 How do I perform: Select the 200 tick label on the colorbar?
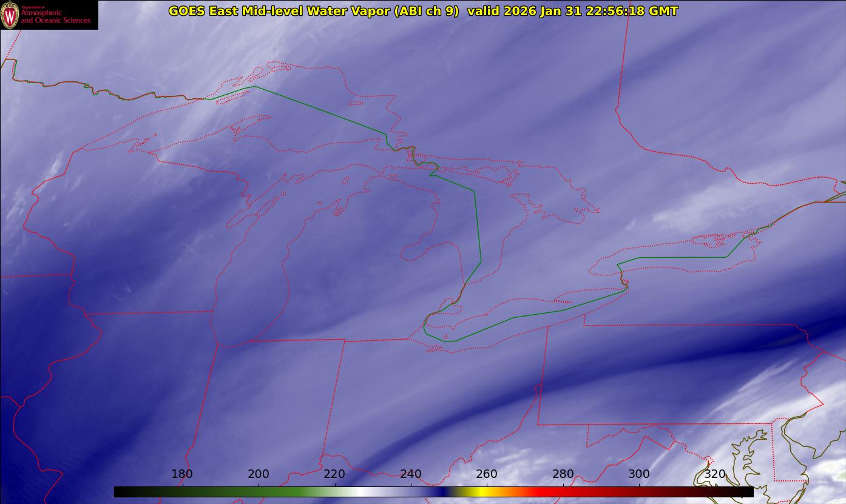(x=259, y=474)
